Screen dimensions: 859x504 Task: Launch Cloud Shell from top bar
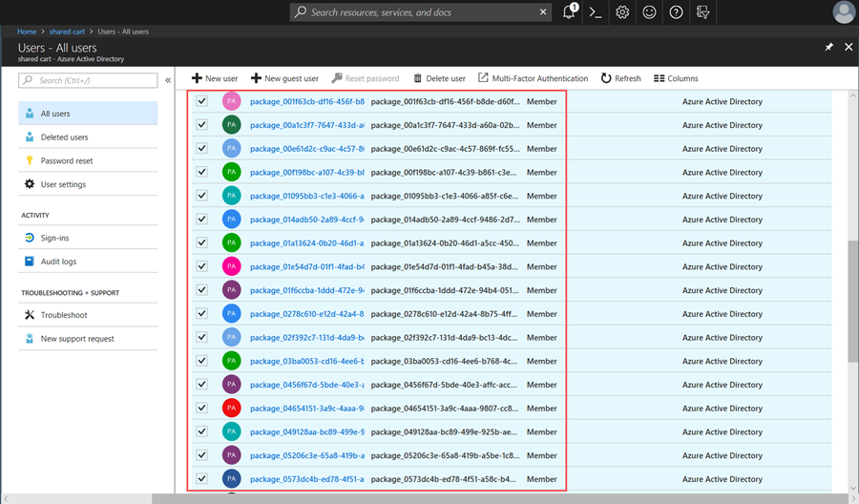[596, 12]
